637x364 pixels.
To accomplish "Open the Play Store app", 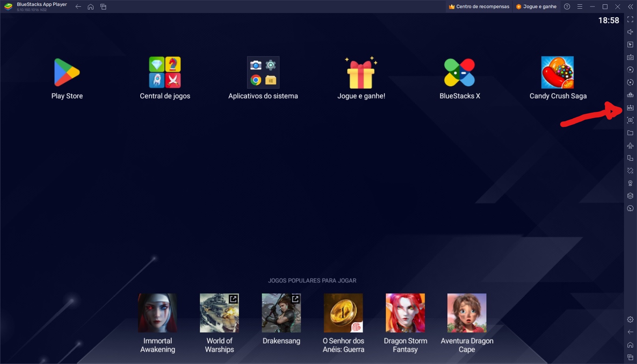I will (x=67, y=73).
